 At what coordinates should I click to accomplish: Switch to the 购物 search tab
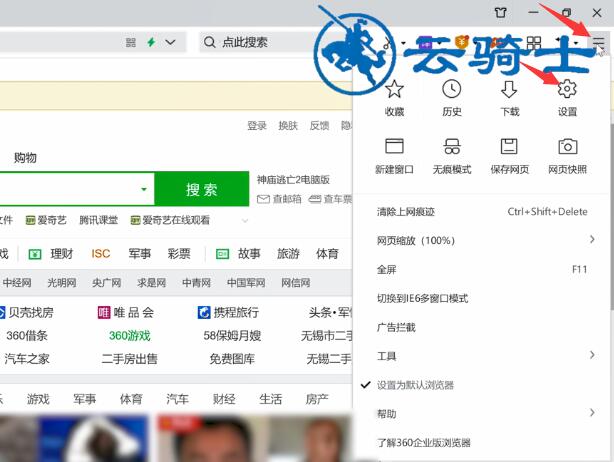point(25,157)
